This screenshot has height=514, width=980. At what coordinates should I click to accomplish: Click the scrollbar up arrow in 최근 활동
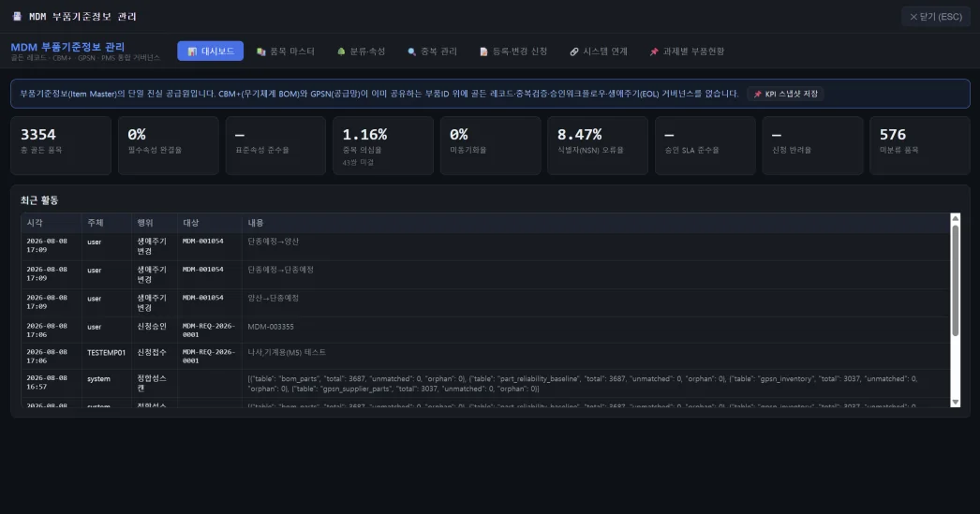coord(955,218)
